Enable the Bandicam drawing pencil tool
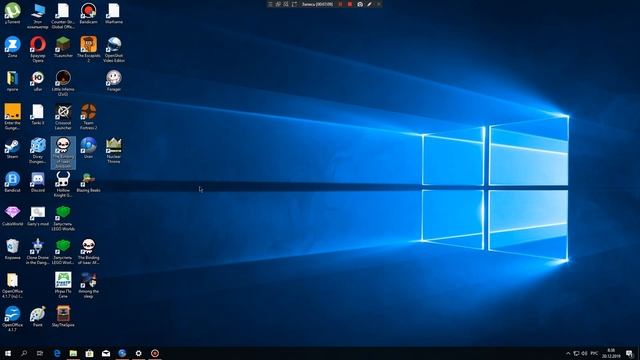The image size is (640, 360). point(369,4)
